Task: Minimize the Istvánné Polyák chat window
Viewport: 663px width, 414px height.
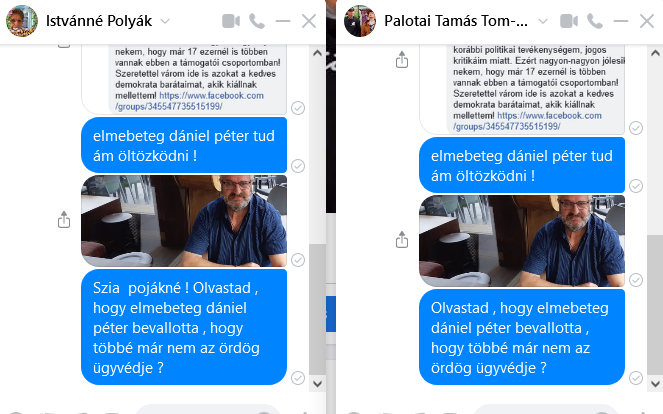Action: (282, 21)
